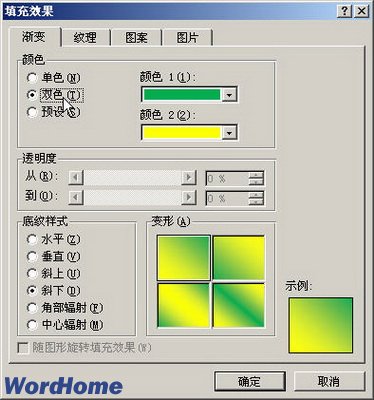Choose the 垂直 shading style
This screenshot has height=400, width=374.
(x=32, y=256)
